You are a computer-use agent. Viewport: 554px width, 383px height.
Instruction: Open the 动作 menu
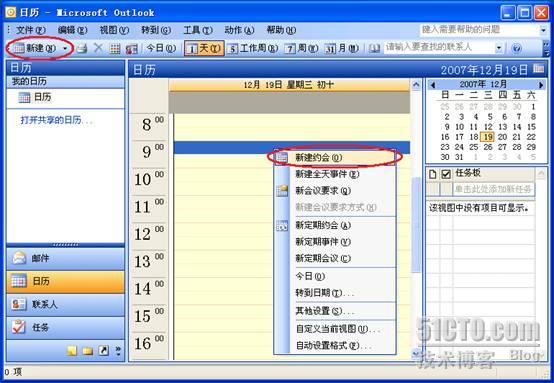239,30
